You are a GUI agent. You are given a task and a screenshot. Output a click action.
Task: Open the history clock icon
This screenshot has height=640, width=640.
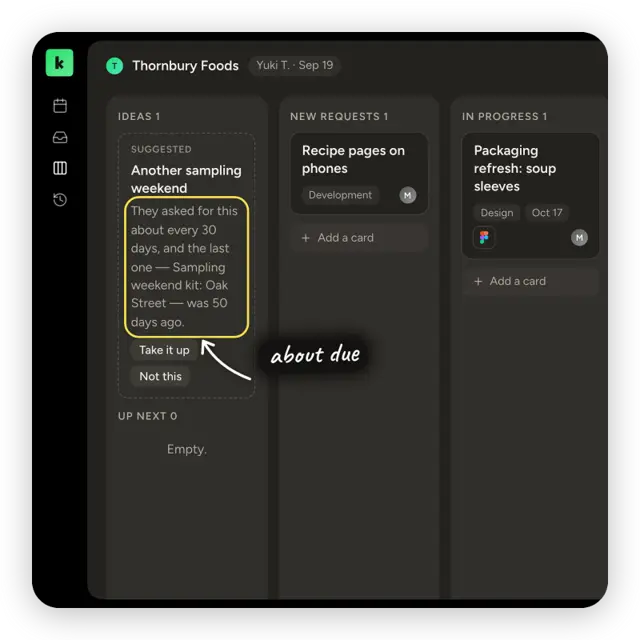(x=60, y=200)
